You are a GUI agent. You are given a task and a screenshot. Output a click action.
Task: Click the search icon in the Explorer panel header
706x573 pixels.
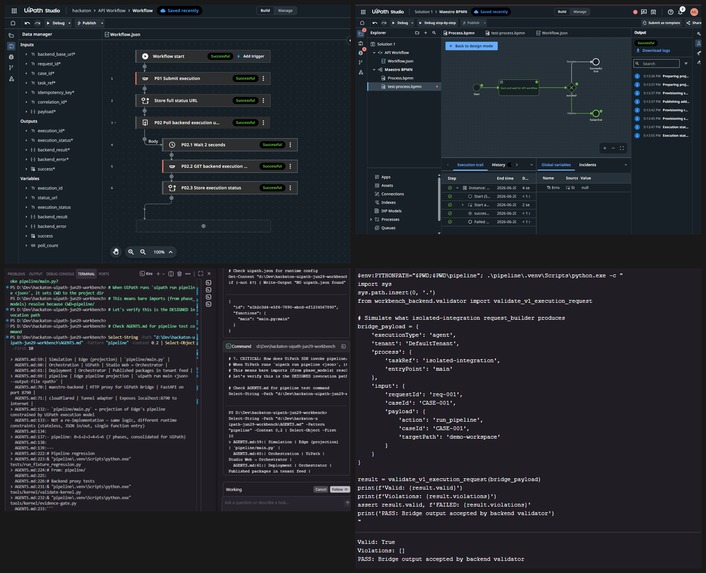point(434,33)
